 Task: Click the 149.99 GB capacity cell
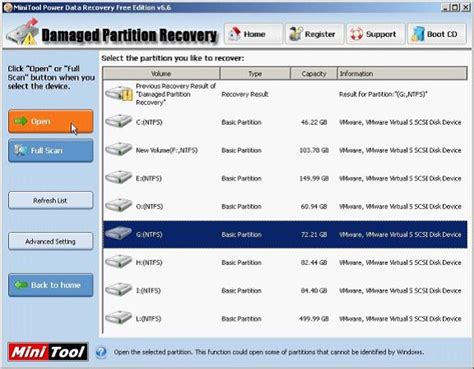314,179
